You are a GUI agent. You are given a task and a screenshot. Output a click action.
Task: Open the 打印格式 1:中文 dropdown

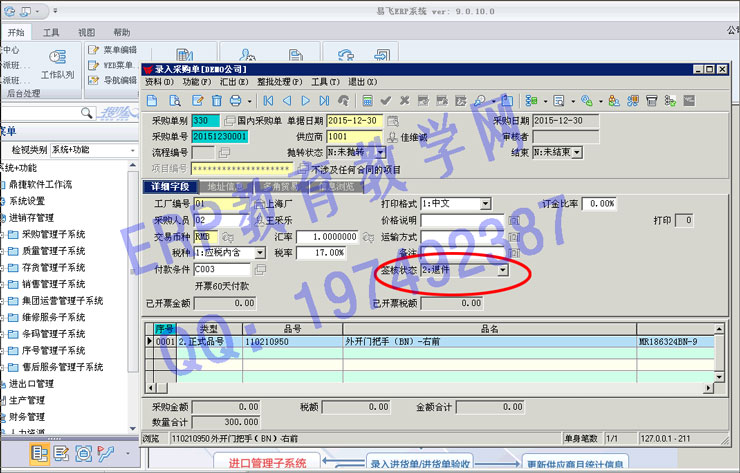[486, 204]
